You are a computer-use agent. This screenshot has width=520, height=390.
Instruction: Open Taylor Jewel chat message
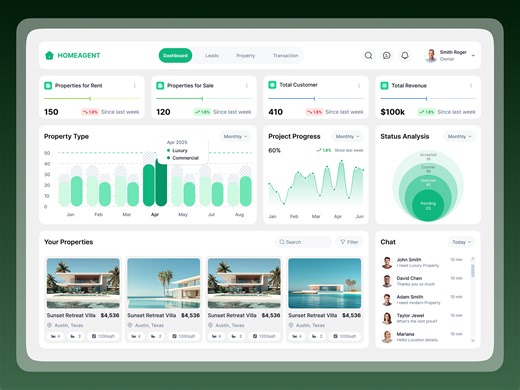coord(422,318)
